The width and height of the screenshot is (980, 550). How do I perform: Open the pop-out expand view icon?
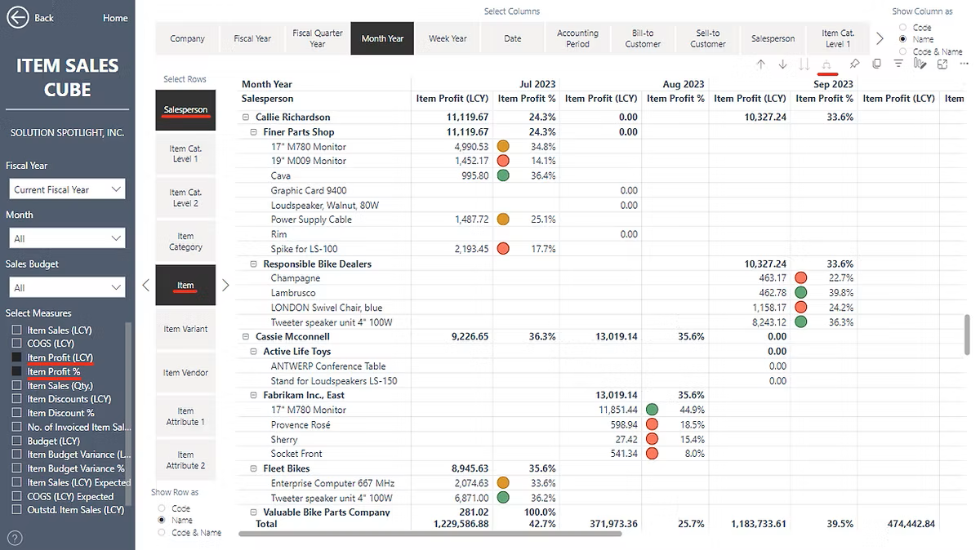(x=941, y=64)
